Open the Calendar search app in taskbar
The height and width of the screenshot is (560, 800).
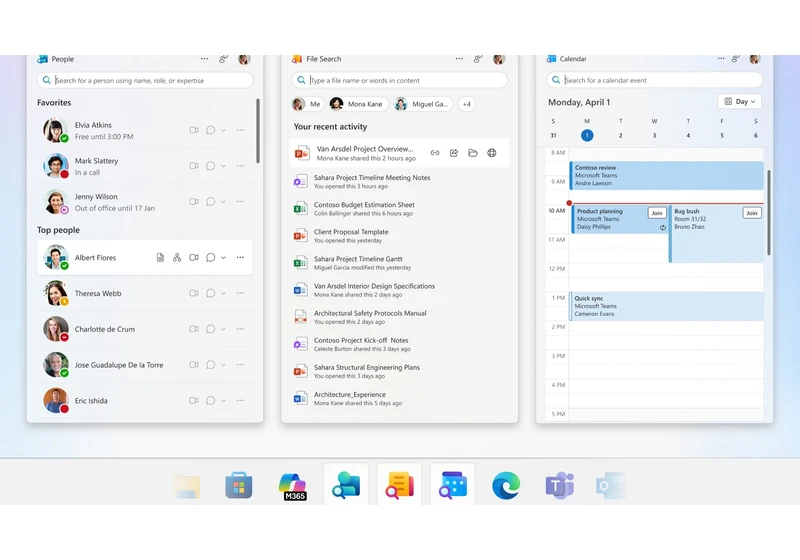tap(453, 485)
